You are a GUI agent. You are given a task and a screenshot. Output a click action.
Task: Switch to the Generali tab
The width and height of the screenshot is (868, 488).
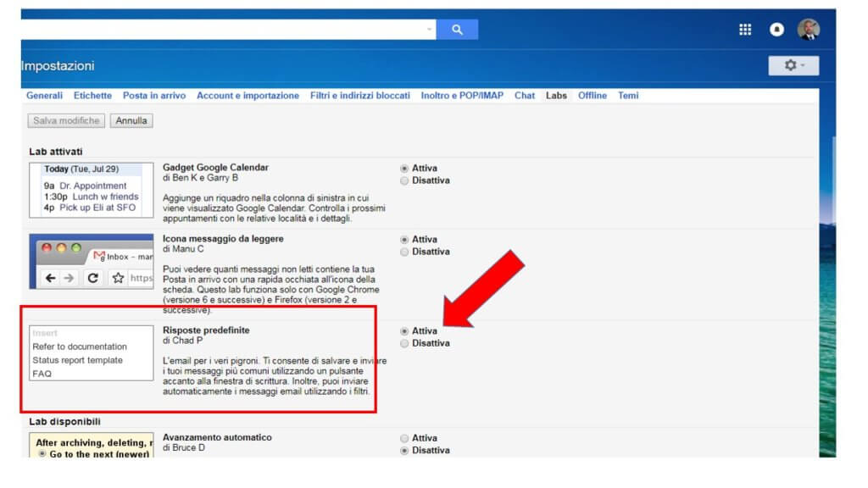44,95
